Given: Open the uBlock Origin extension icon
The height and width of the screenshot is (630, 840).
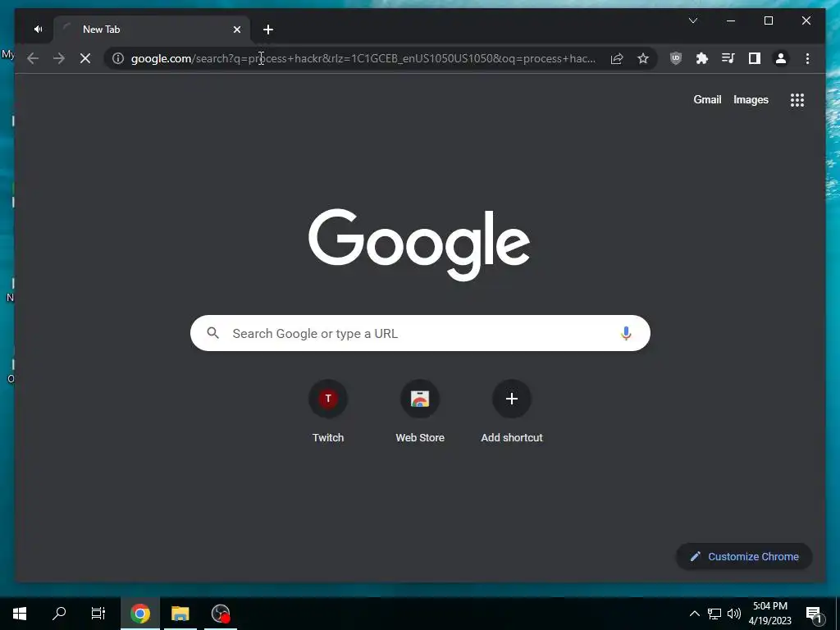Looking at the screenshot, I should (676, 58).
